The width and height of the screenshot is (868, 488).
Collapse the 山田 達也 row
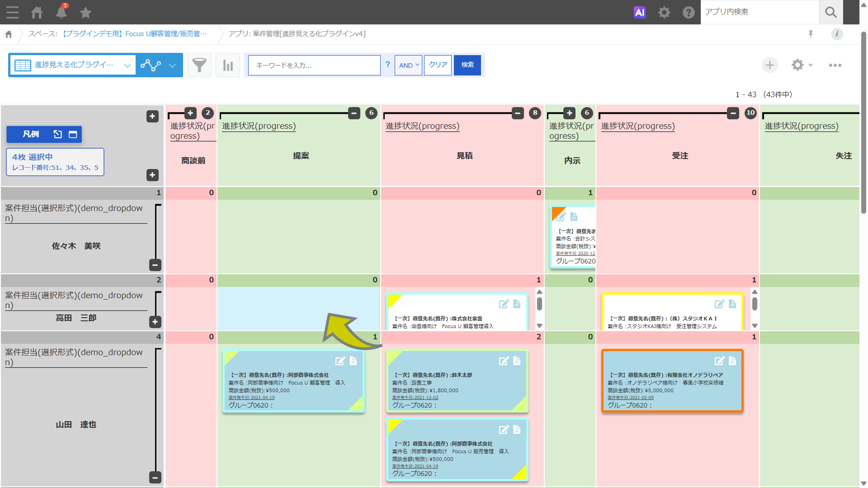(x=155, y=477)
